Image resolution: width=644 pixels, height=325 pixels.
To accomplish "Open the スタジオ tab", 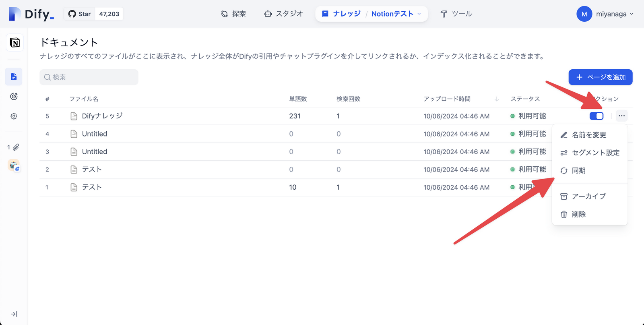I will (283, 14).
